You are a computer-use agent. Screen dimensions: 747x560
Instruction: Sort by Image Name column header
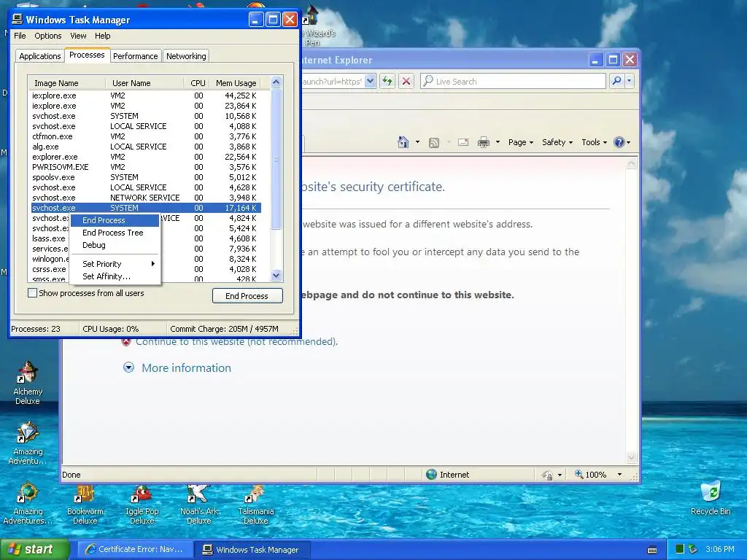coord(66,83)
